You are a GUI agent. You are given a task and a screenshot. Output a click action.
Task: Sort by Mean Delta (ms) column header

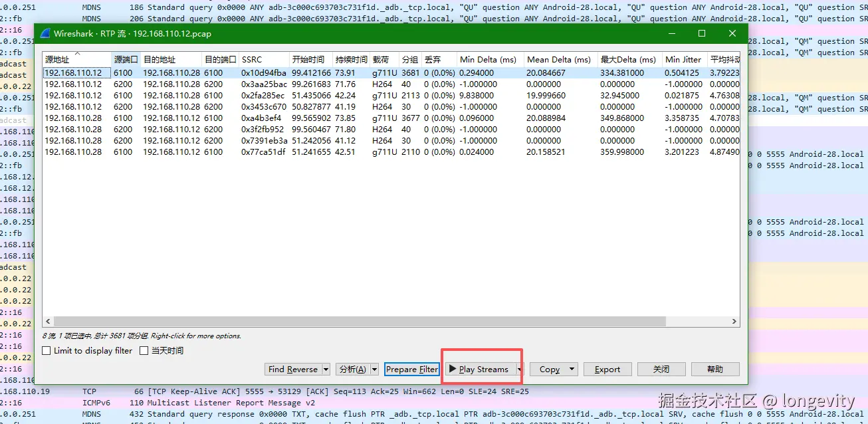(560, 60)
